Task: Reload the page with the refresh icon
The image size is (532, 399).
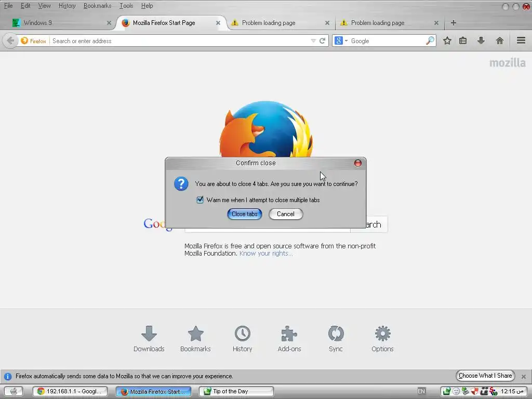Action: [x=322, y=41]
